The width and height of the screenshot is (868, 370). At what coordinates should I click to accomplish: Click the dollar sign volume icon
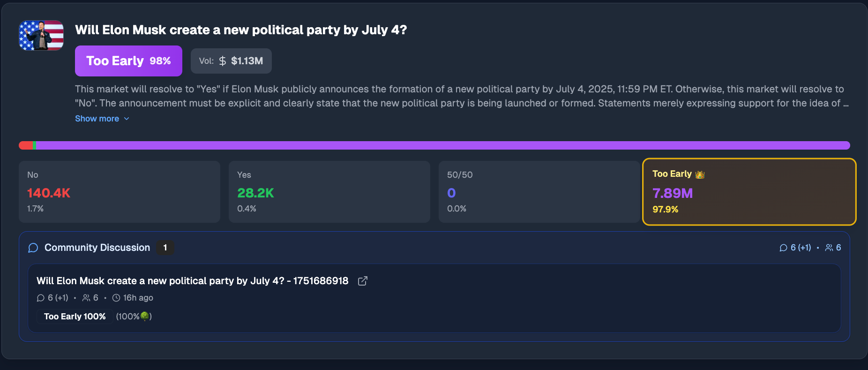[223, 61]
